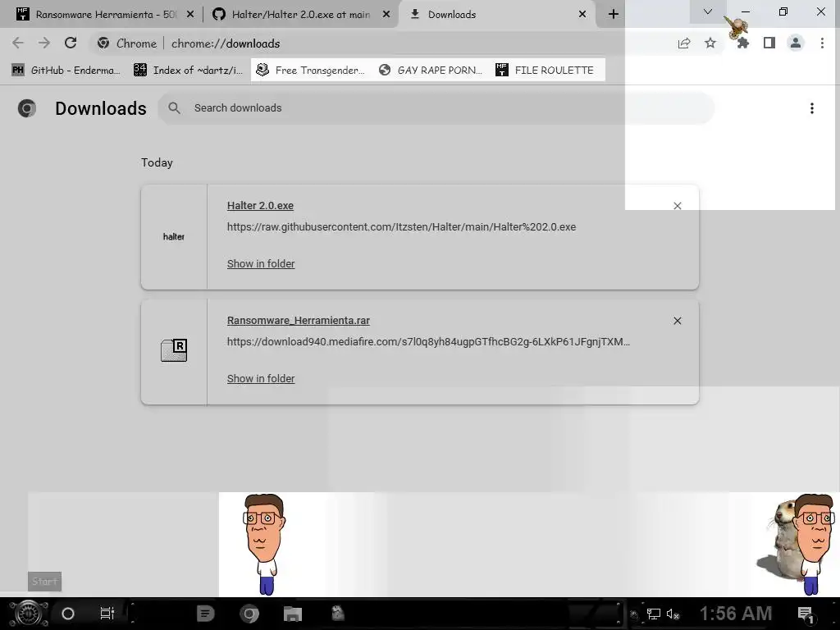Share this page via the share icon
The height and width of the screenshot is (630, 840).
pyautogui.click(x=684, y=43)
